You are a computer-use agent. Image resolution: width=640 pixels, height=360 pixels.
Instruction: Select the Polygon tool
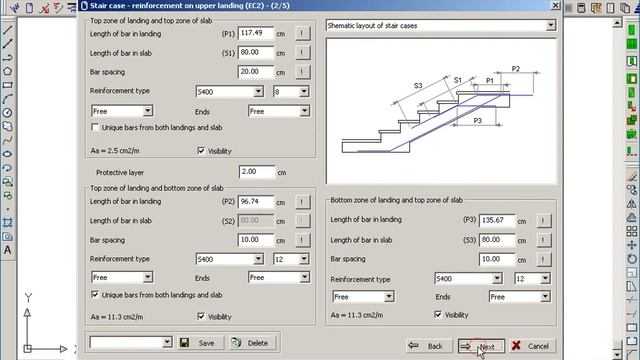click(7, 71)
